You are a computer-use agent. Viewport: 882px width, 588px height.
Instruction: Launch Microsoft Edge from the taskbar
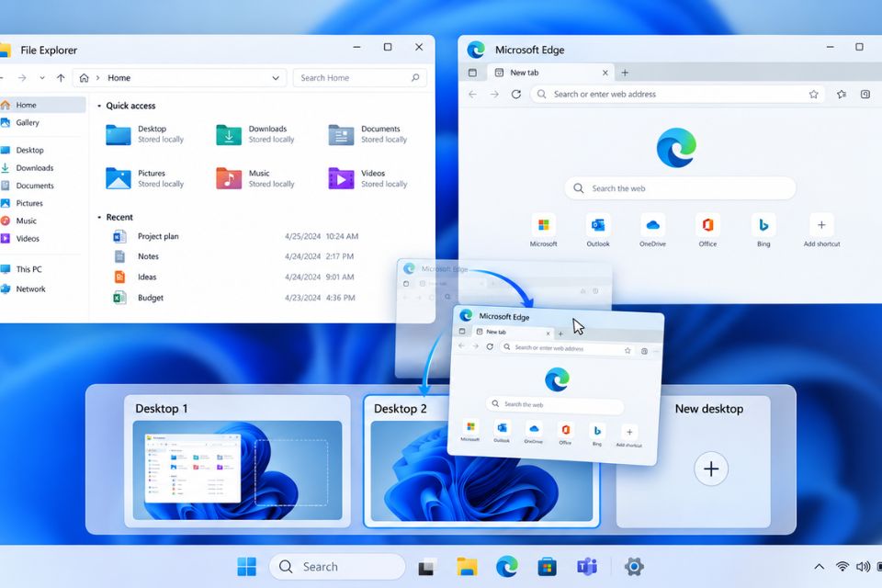pos(507,567)
